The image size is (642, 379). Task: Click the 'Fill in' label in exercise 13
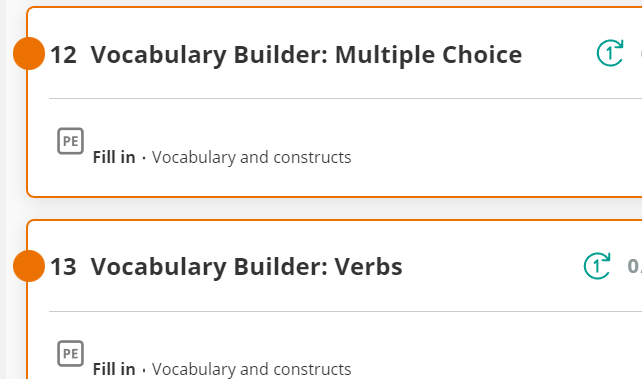coord(114,369)
